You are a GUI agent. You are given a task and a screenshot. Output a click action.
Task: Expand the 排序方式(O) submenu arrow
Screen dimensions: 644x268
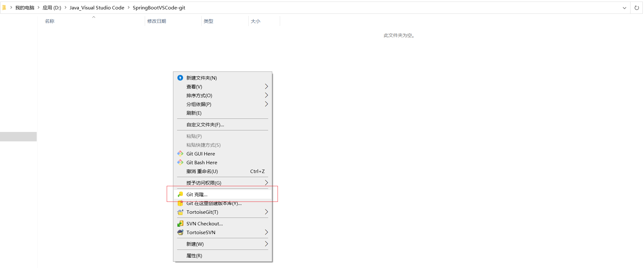click(x=266, y=95)
